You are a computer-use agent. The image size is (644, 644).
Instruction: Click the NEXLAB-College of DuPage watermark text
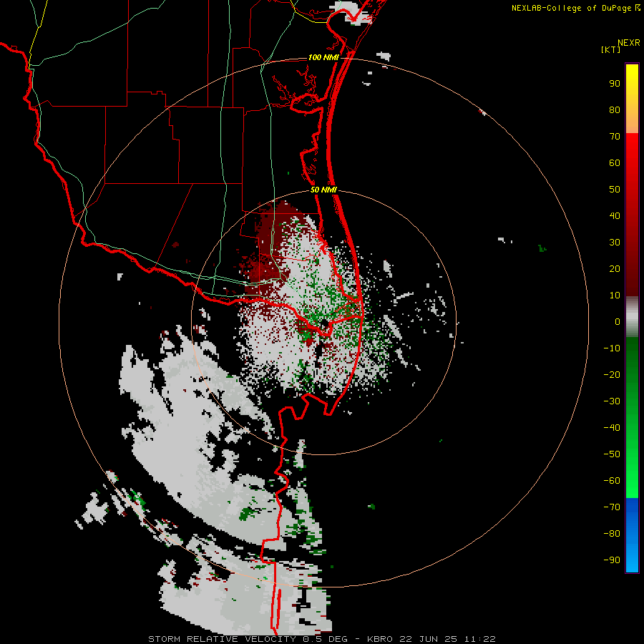[x=576, y=8]
